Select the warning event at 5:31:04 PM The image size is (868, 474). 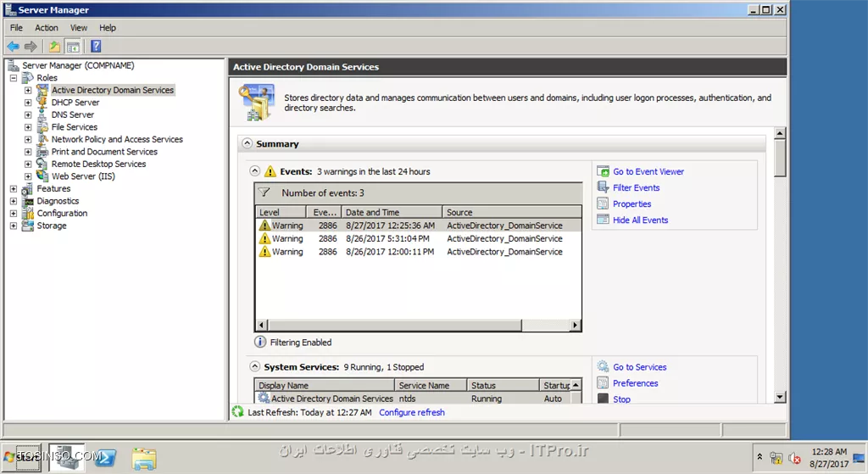point(419,238)
